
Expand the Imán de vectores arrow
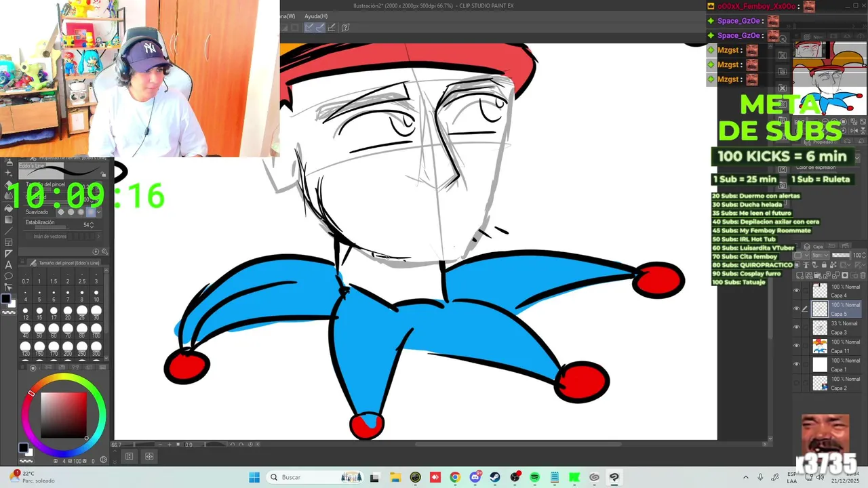click(98, 237)
